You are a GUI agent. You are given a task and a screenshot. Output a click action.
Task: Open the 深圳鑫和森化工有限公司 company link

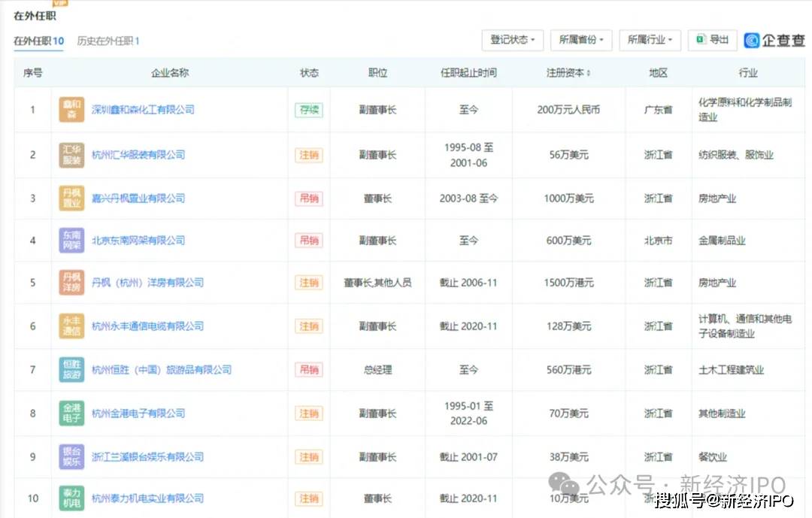[143, 110]
